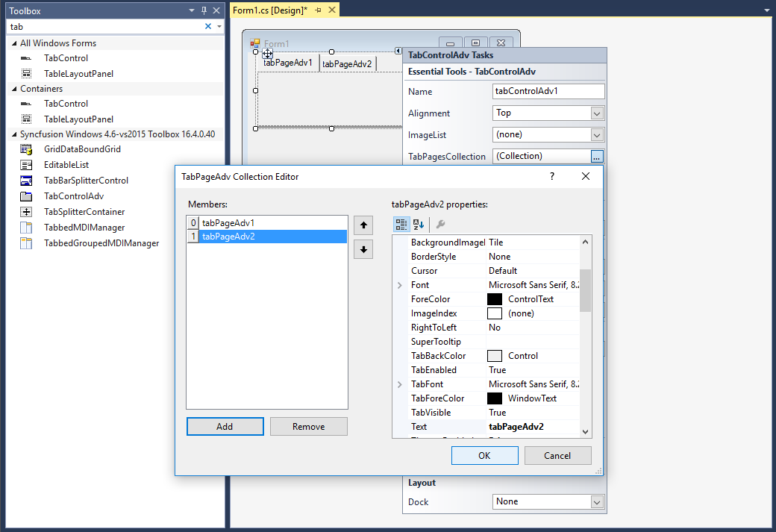This screenshot has width=776, height=532.
Task: Switch to the tabPageAdv1 tab on form
Action: [x=287, y=63]
